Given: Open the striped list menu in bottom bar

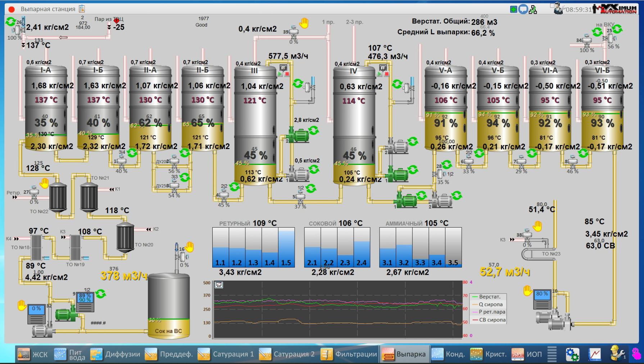Looking at the screenshot, I should (552, 354).
